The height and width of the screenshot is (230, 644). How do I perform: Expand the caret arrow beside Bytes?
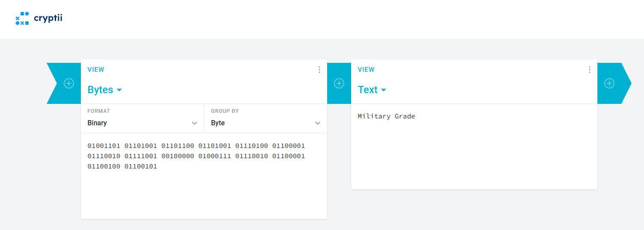coord(119,90)
